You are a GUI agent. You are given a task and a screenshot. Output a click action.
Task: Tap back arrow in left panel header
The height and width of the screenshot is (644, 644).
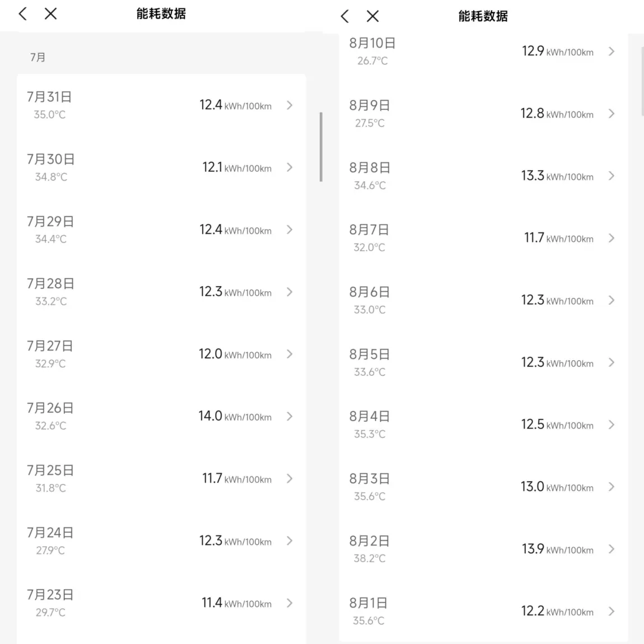point(23,14)
